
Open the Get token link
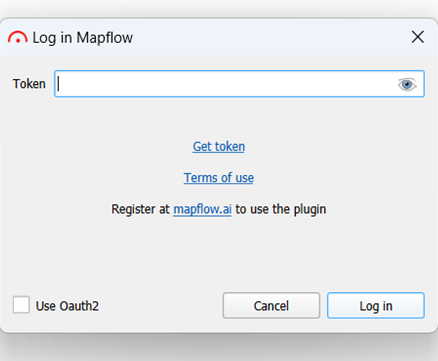[219, 147]
